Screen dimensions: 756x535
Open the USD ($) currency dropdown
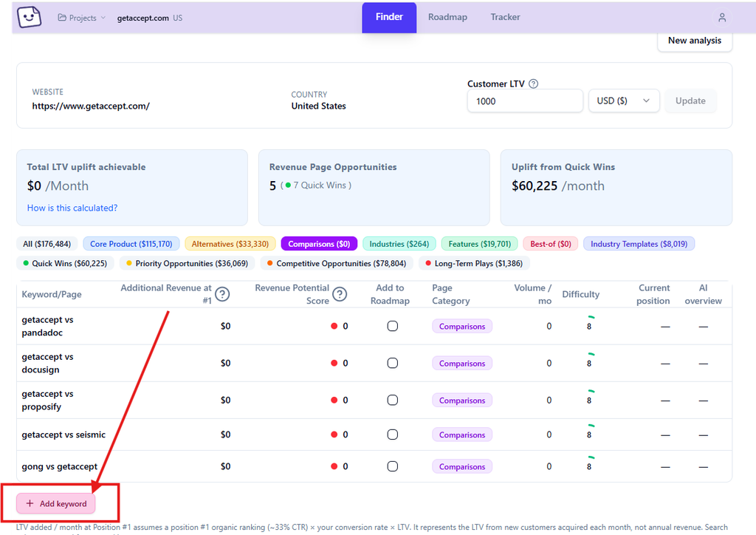click(x=623, y=100)
